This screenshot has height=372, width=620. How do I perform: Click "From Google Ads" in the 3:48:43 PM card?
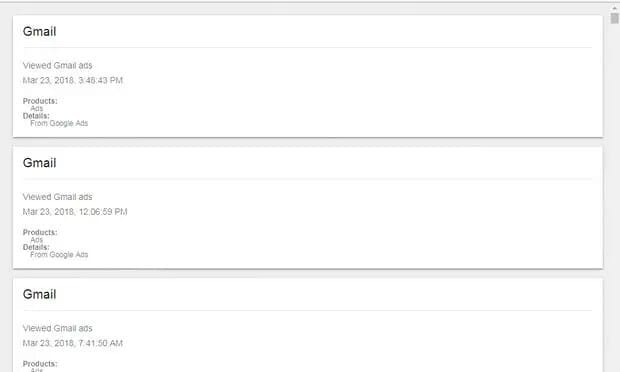point(59,123)
